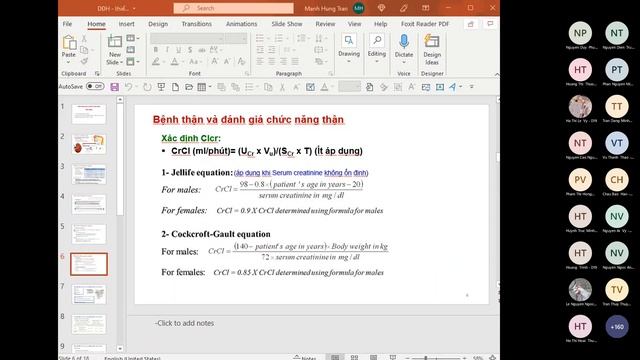Switch to the Design tab
Viewport: 640px width, 360px height.
(158, 24)
